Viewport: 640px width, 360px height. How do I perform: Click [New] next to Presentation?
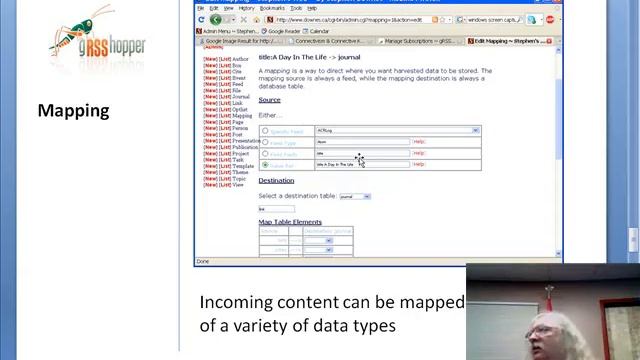click(211, 141)
